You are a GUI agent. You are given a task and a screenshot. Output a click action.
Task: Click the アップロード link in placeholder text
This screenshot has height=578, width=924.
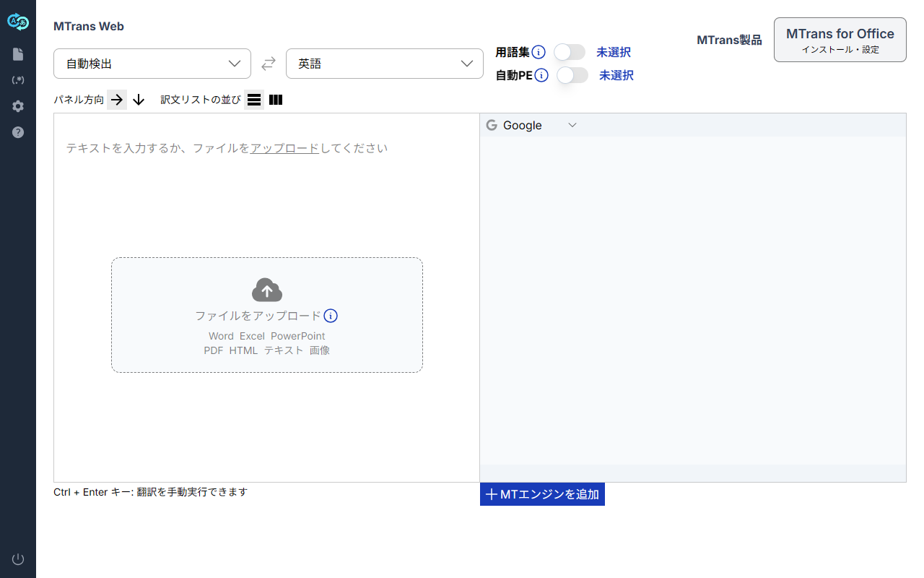[x=284, y=148]
